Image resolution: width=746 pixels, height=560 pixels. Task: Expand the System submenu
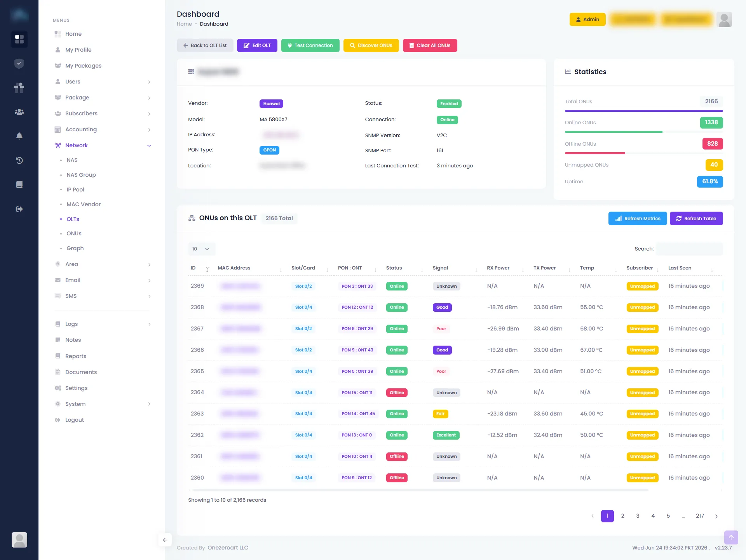[149, 404]
